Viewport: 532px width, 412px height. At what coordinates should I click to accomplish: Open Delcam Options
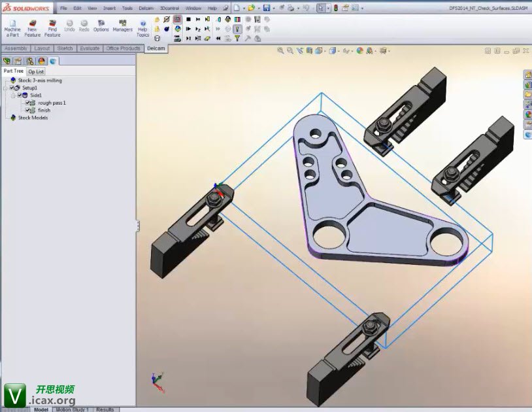pyautogui.click(x=101, y=26)
